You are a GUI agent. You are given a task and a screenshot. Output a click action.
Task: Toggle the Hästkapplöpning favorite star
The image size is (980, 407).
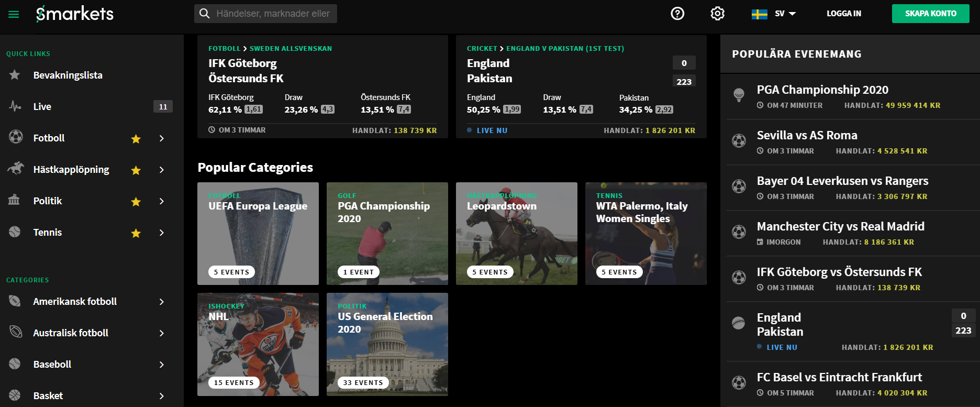136,170
